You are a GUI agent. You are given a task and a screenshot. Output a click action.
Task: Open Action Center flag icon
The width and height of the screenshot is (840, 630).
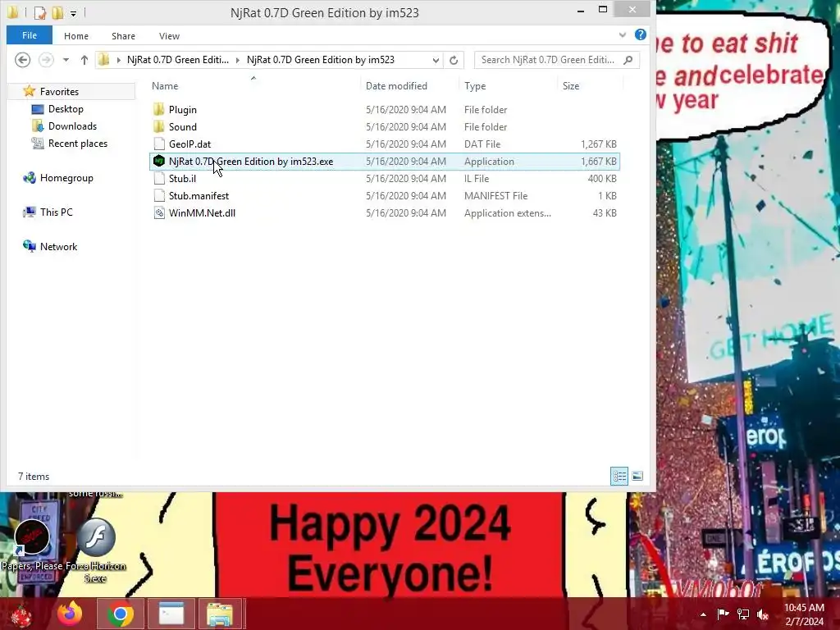pos(723,614)
